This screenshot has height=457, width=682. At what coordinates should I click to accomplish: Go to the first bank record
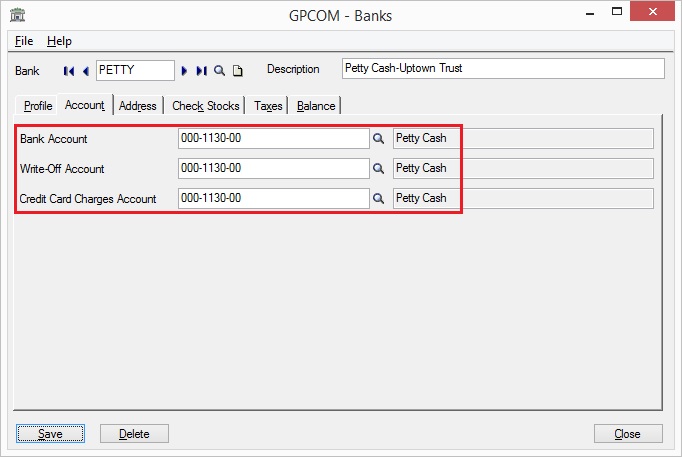[69, 71]
